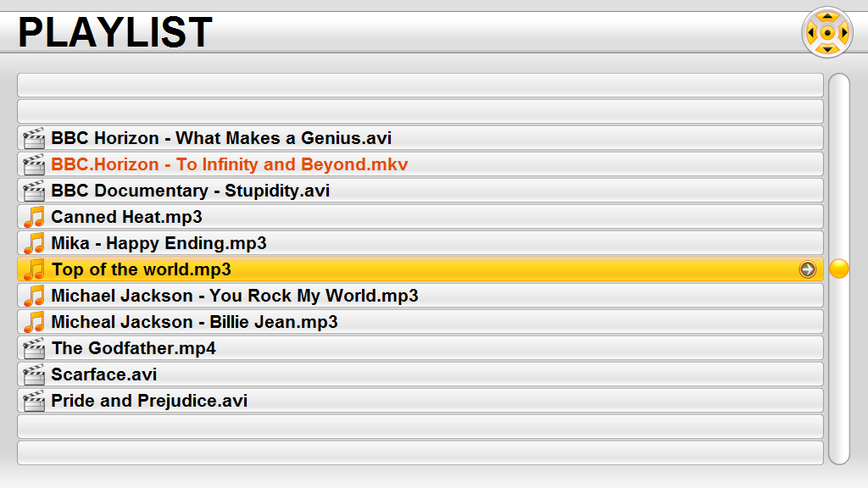Screen dimensions: 868x488
Task: Click the video icon for To Infinity and Beyond
Action: click(x=34, y=164)
